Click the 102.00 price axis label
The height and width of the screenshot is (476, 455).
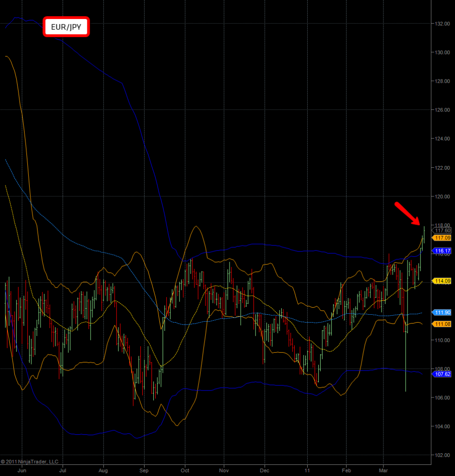tap(442, 455)
